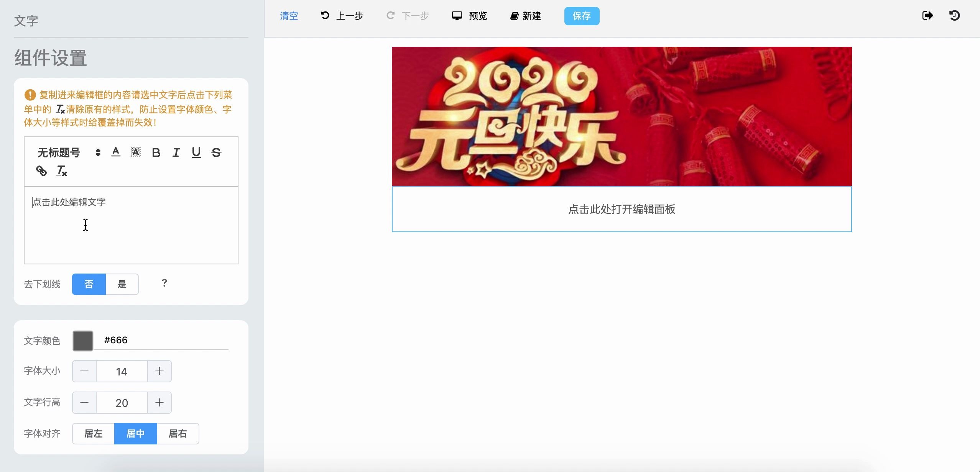The image size is (980, 472).
Task: Align text left with 居左
Action: [94, 434]
